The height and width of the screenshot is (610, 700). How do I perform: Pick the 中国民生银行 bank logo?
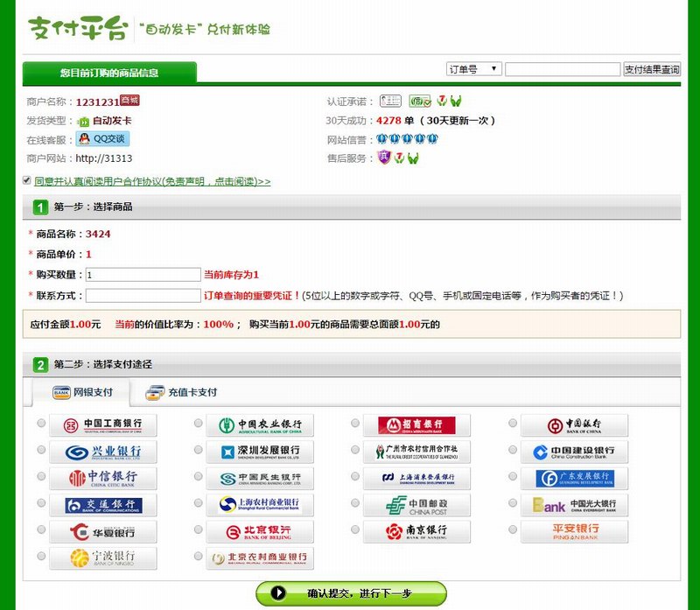pyautogui.click(x=260, y=478)
